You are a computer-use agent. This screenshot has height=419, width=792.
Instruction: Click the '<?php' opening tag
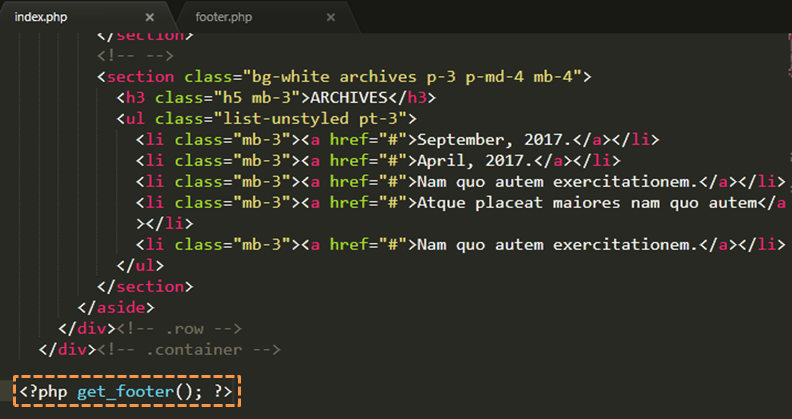[43, 391]
